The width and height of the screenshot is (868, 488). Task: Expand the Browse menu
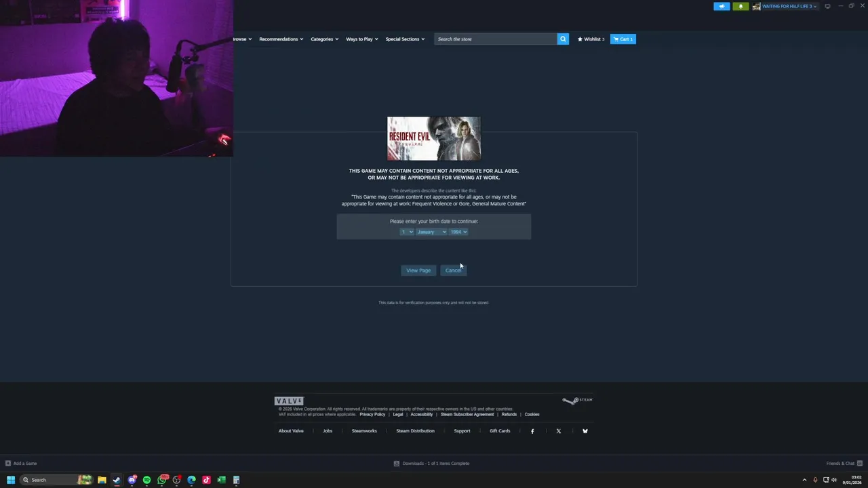coord(242,39)
